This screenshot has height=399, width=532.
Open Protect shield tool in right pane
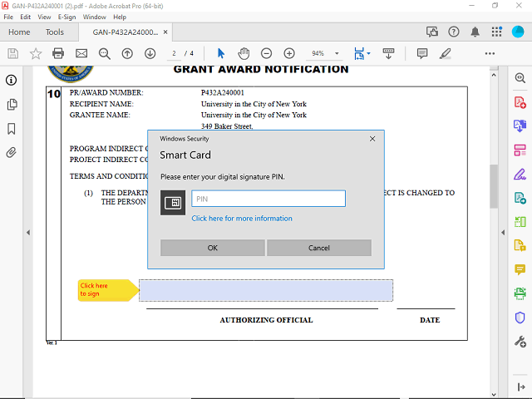(520, 318)
